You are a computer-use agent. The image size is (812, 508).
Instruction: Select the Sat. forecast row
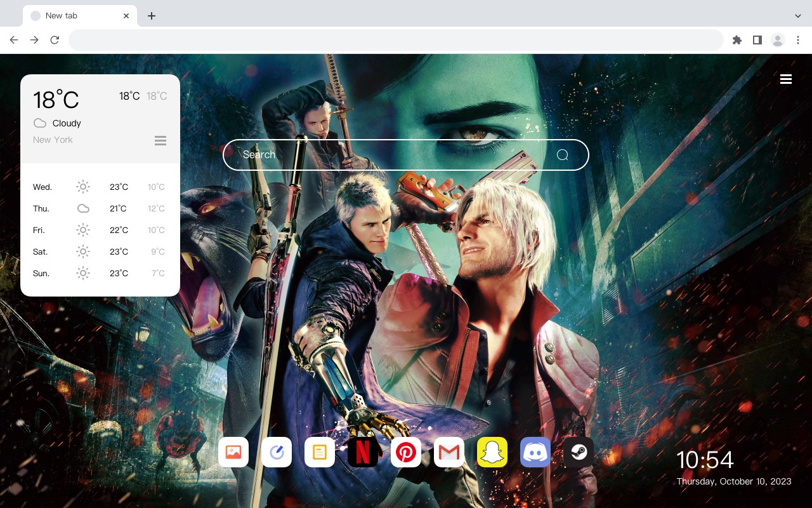(x=100, y=251)
